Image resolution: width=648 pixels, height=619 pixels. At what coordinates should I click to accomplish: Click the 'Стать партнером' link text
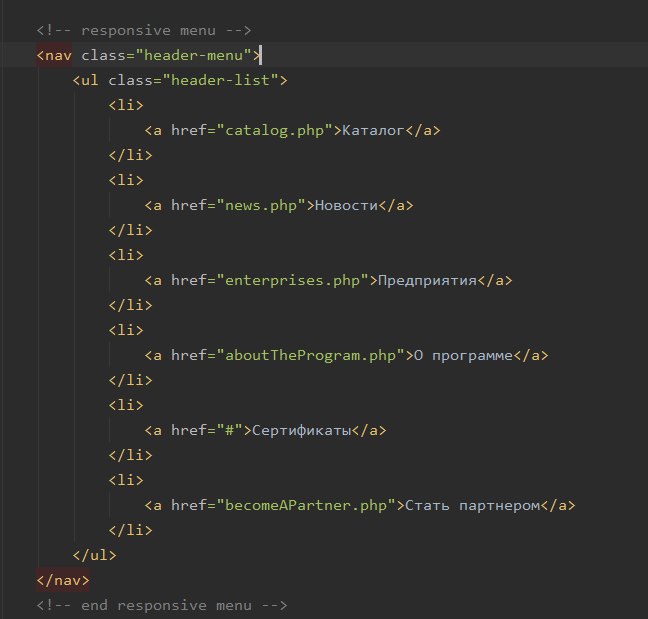[x=472, y=505]
